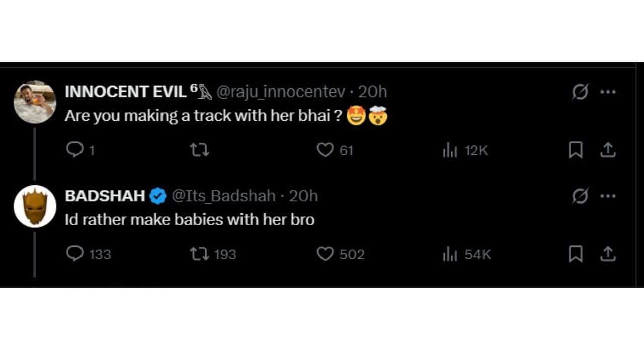Image resolution: width=644 pixels, height=362 pixels.
Task: Open the more options menu on Badshah's tweet
Action: point(609,196)
